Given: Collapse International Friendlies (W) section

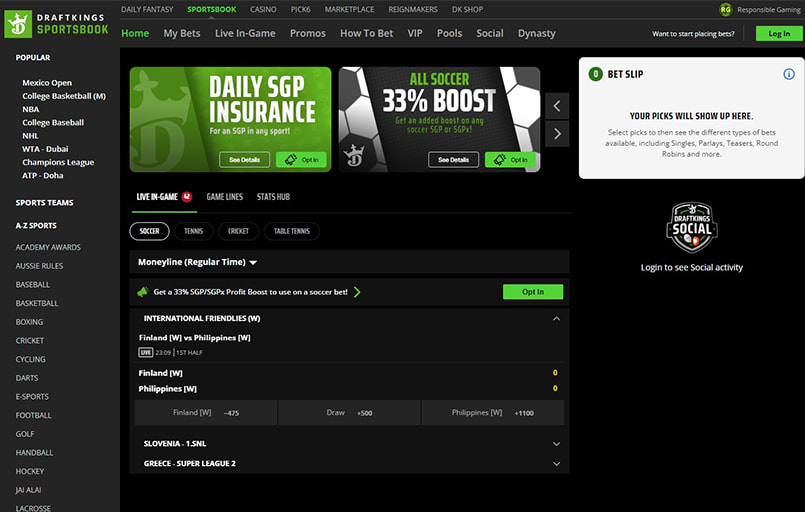Looking at the screenshot, I should tap(556, 318).
